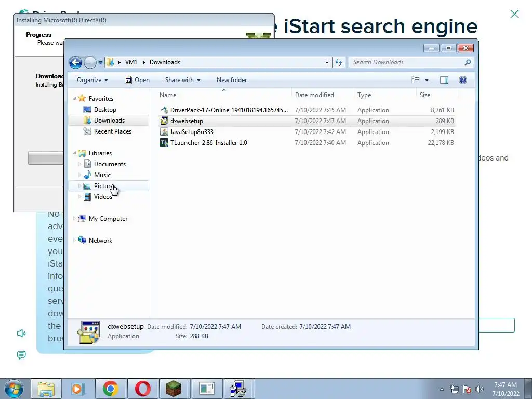
Task: Open Recent Places in Favorites
Action: pyautogui.click(x=112, y=131)
